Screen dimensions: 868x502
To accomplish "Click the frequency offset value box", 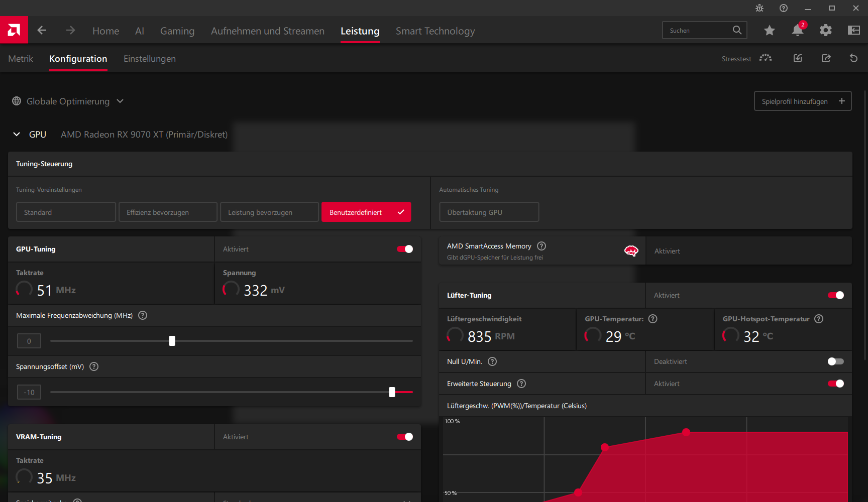I will [x=29, y=341].
